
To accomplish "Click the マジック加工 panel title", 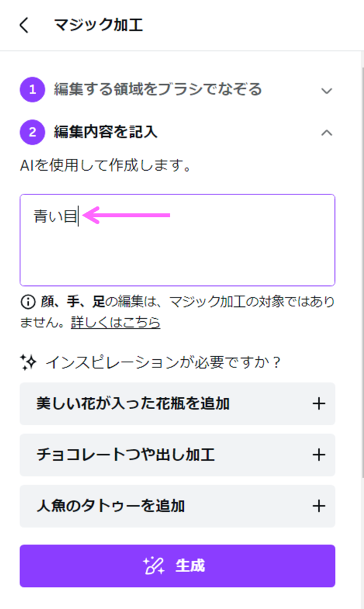I will [98, 25].
